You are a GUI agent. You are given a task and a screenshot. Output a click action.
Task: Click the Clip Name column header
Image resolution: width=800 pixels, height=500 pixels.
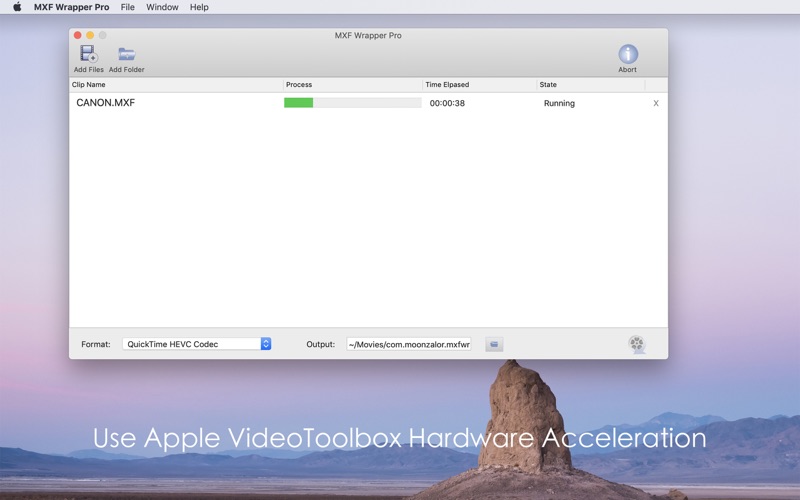176,85
